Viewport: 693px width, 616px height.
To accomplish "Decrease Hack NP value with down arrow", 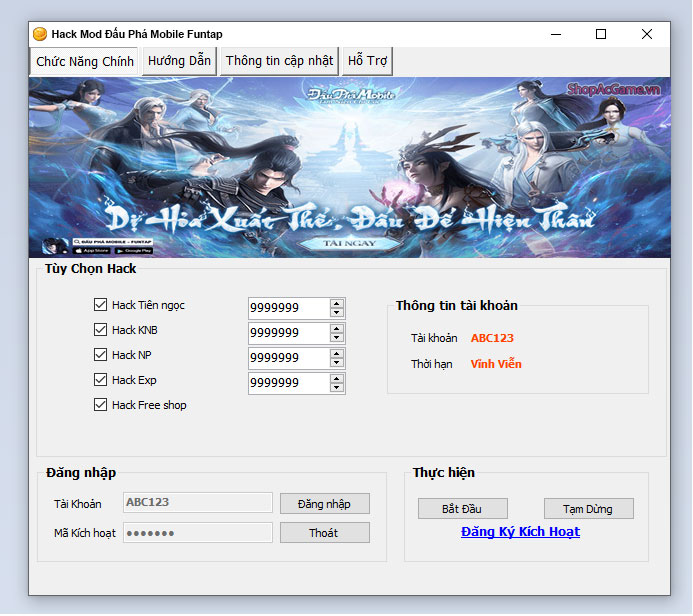I will tap(337, 363).
